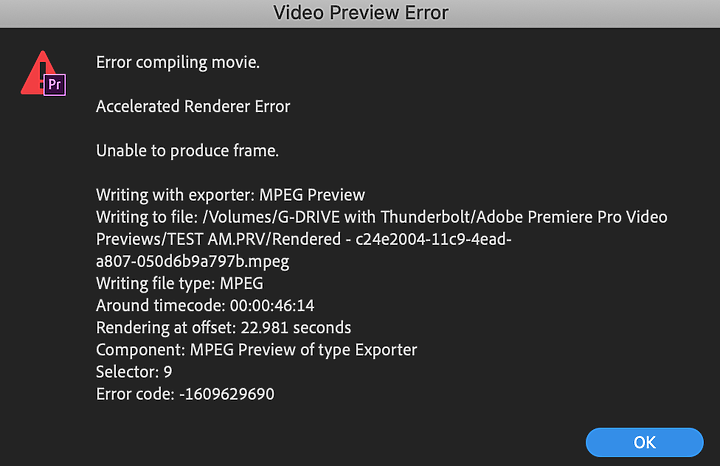Click 'Writing with exporter: MPEG Preview' line
The height and width of the screenshot is (466, 720).
coord(230,195)
